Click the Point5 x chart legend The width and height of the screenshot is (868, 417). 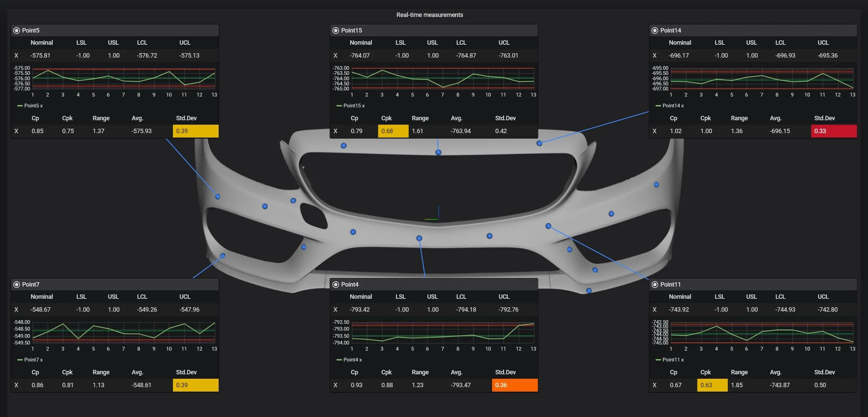tap(30, 106)
